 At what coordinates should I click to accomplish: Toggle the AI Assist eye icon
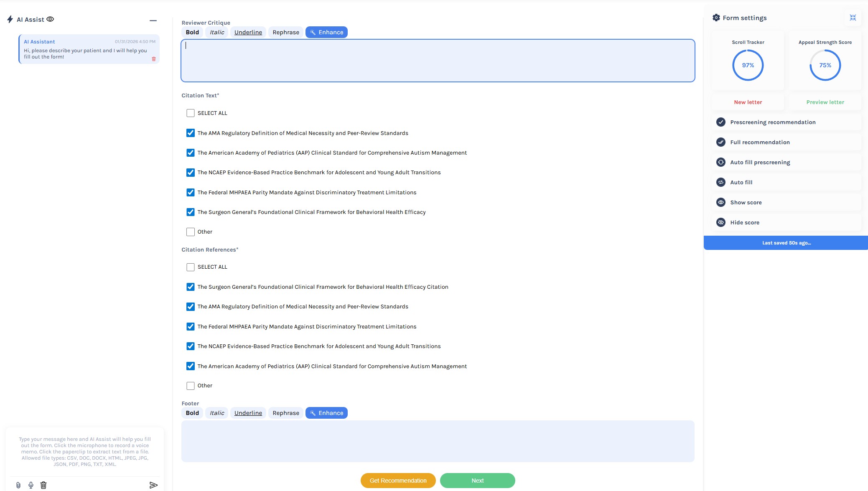pos(51,19)
